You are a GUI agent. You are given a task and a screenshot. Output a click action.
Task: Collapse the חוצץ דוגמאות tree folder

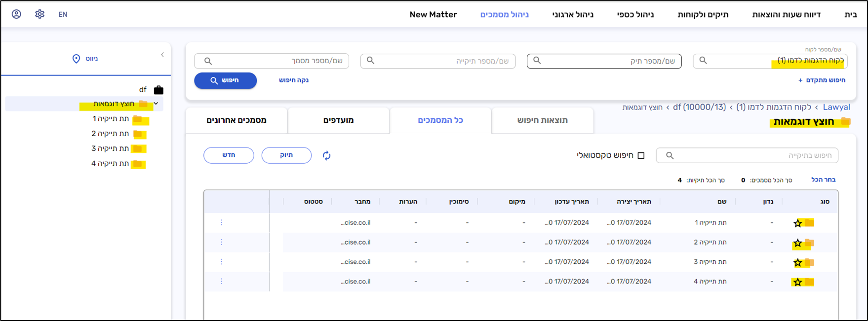click(x=156, y=104)
